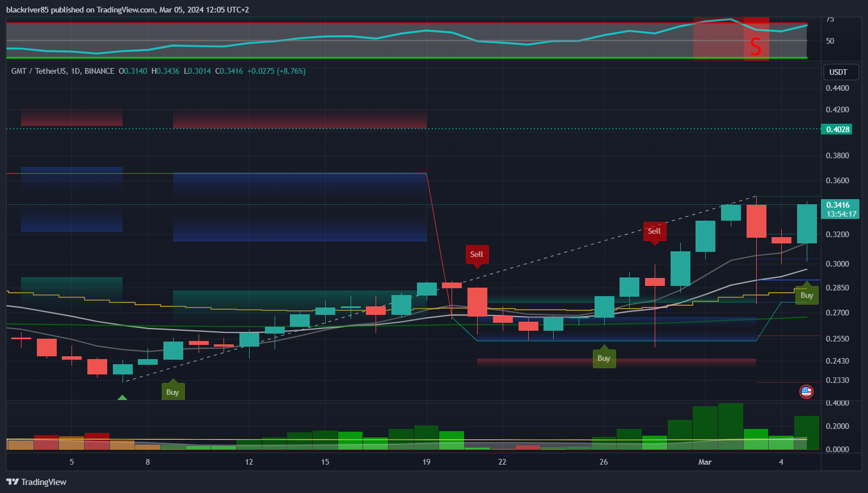Click the current price label 0.3416
Viewport: 868px width, 493px height.
[x=838, y=205]
